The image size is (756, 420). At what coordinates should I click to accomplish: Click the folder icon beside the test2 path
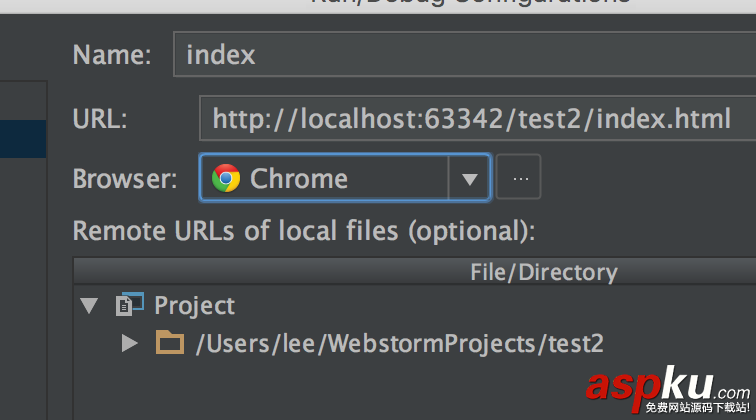(171, 344)
